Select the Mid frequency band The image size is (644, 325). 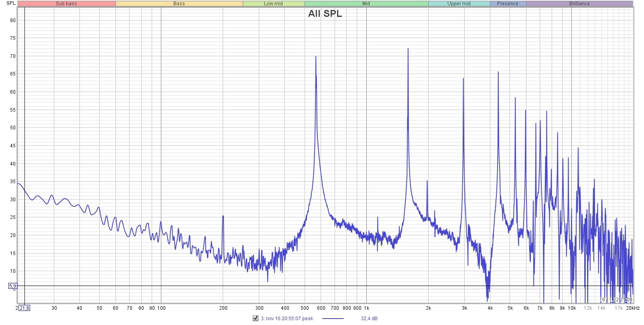[x=366, y=4]
